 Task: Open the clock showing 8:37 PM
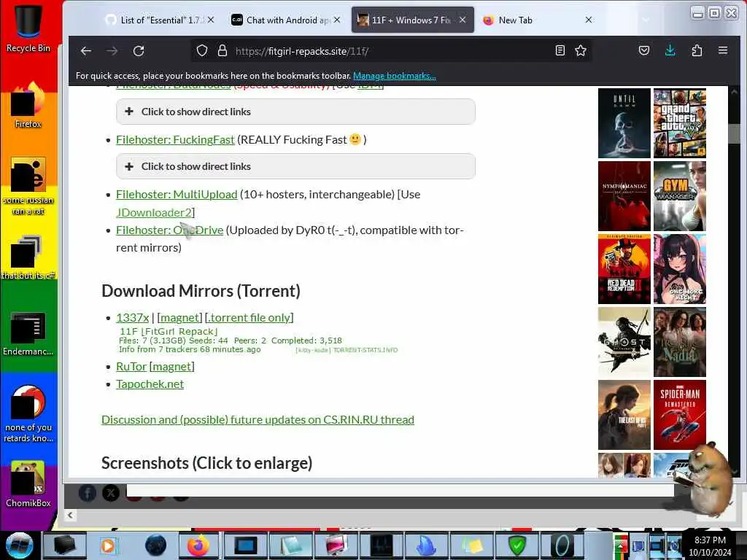pos(710,545)
